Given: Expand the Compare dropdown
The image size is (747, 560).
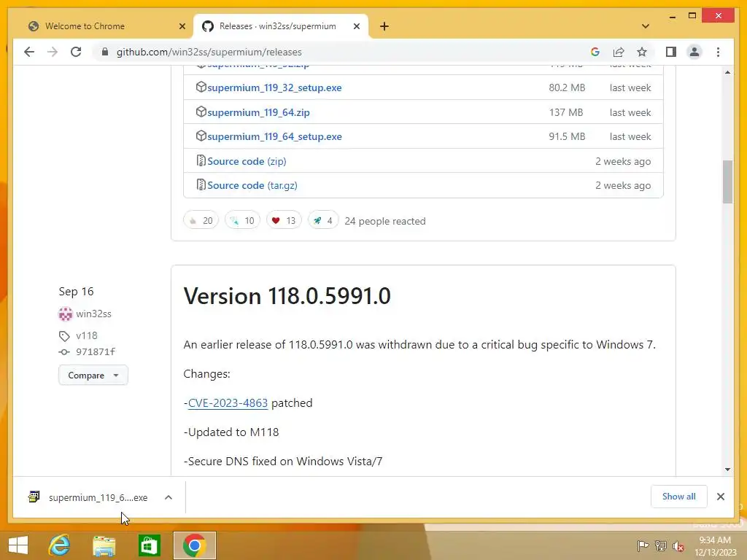Looking at the screenshot, I should (x=93, y=376).
